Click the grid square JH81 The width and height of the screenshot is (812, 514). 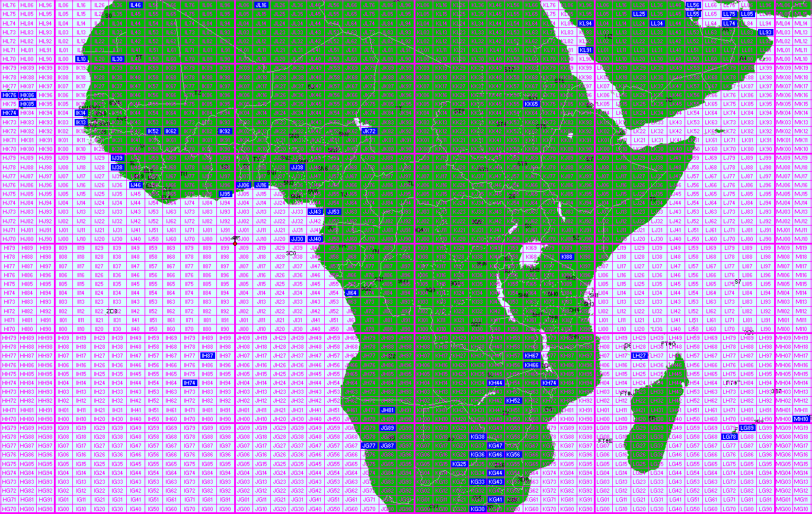point(387,410)
